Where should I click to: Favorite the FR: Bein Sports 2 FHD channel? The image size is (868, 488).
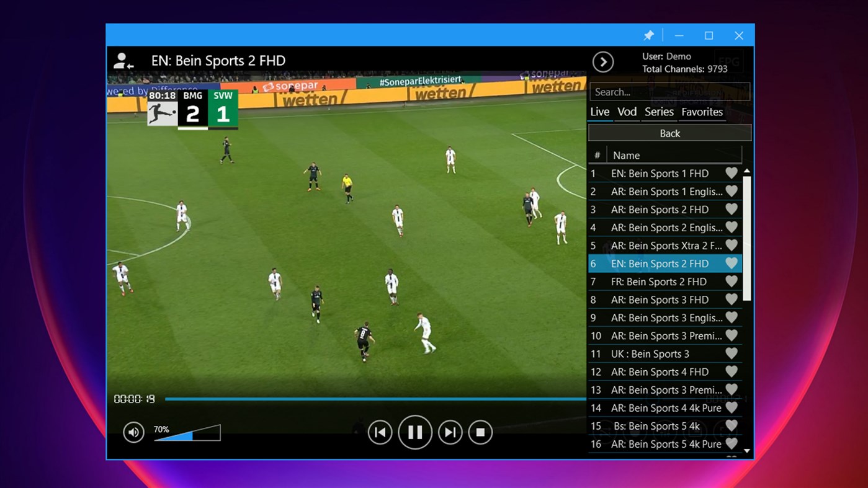click(731, 282)
